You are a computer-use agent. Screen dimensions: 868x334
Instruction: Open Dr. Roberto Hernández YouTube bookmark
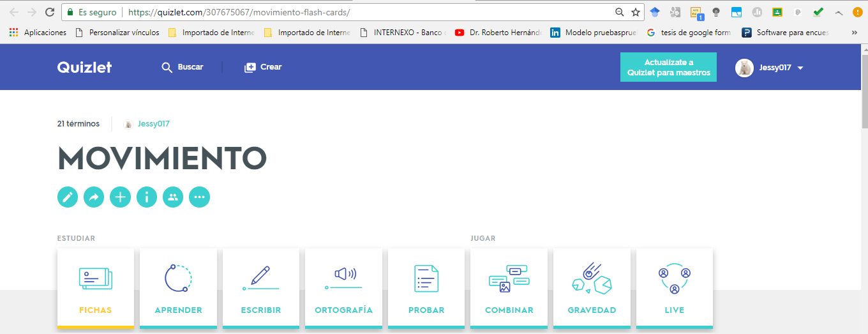pyautogui.click(x=498, y=33)
